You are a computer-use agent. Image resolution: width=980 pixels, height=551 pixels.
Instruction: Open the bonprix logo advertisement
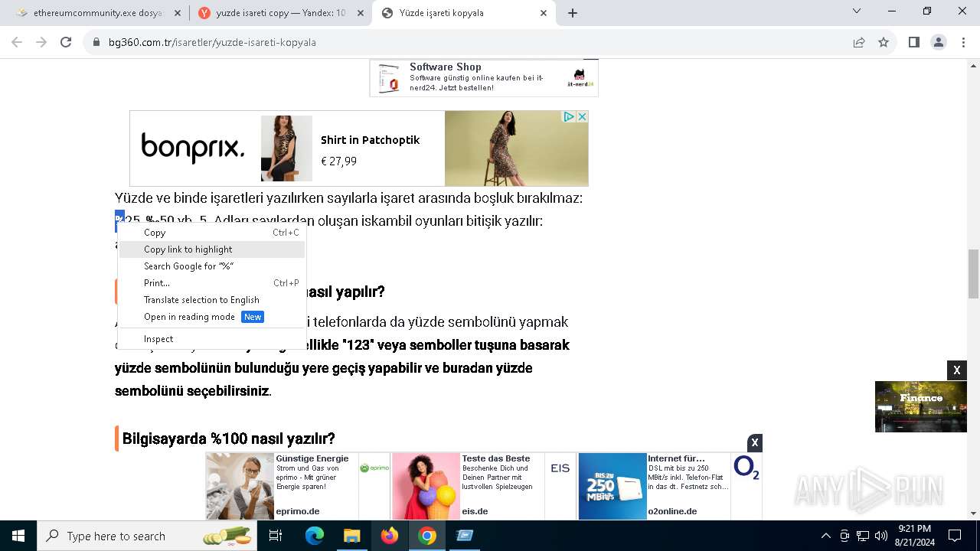point(192,148)
